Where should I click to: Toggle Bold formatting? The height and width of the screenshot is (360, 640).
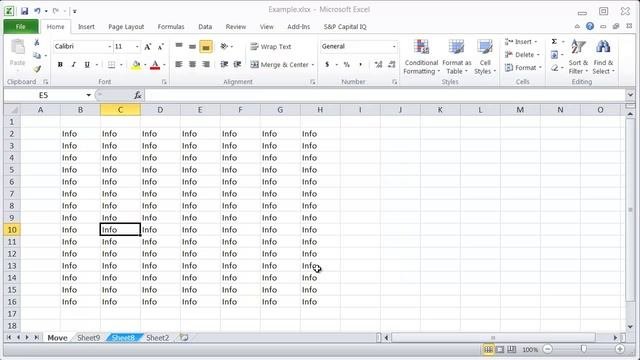pyautogui.click(x=60, y=64)
